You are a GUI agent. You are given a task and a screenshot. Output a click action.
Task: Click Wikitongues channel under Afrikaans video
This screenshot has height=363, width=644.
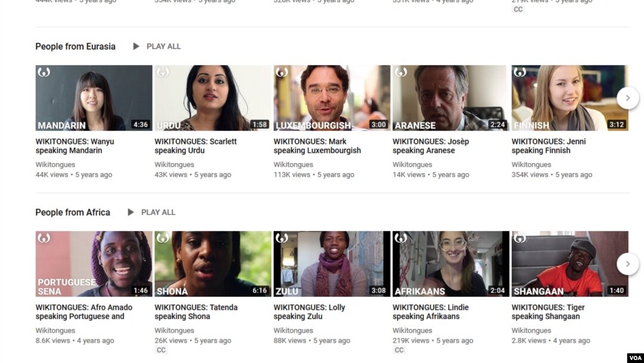click(x=412, y=331)
